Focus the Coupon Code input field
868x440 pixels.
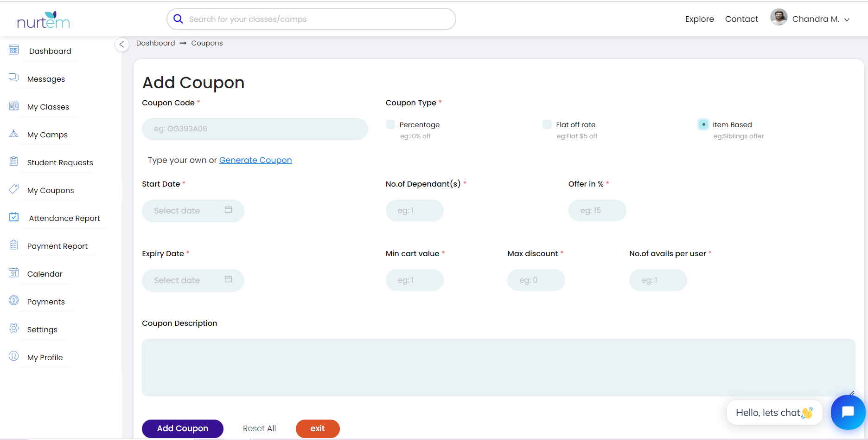255,129
